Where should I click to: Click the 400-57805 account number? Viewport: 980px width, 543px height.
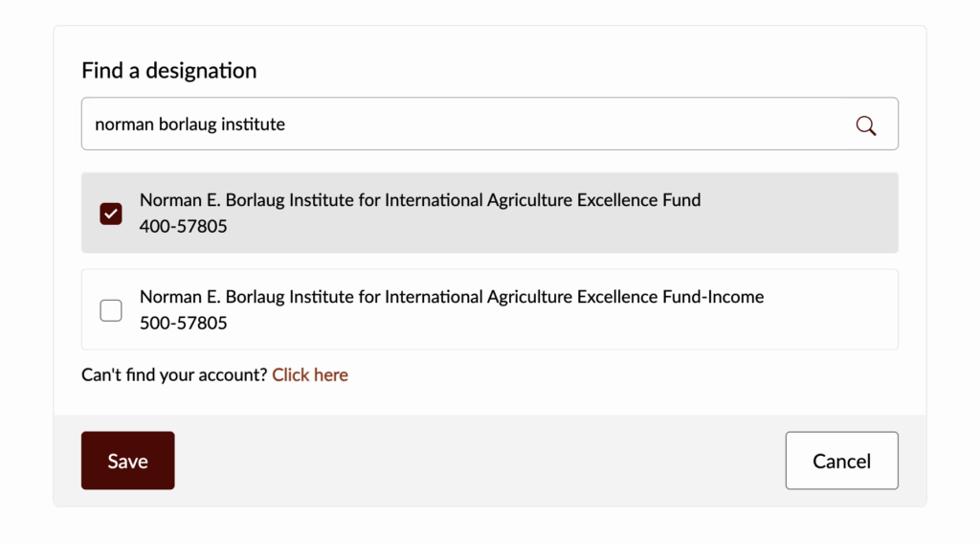coord(184,227)
